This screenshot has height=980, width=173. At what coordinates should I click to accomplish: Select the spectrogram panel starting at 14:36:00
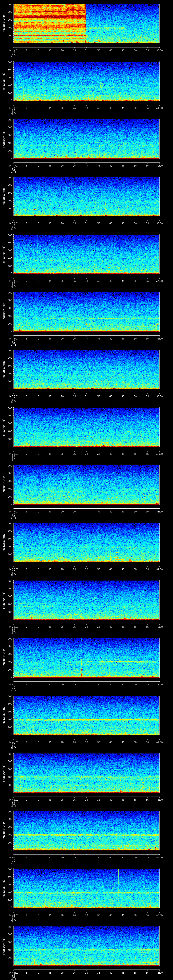pos(86,427)
